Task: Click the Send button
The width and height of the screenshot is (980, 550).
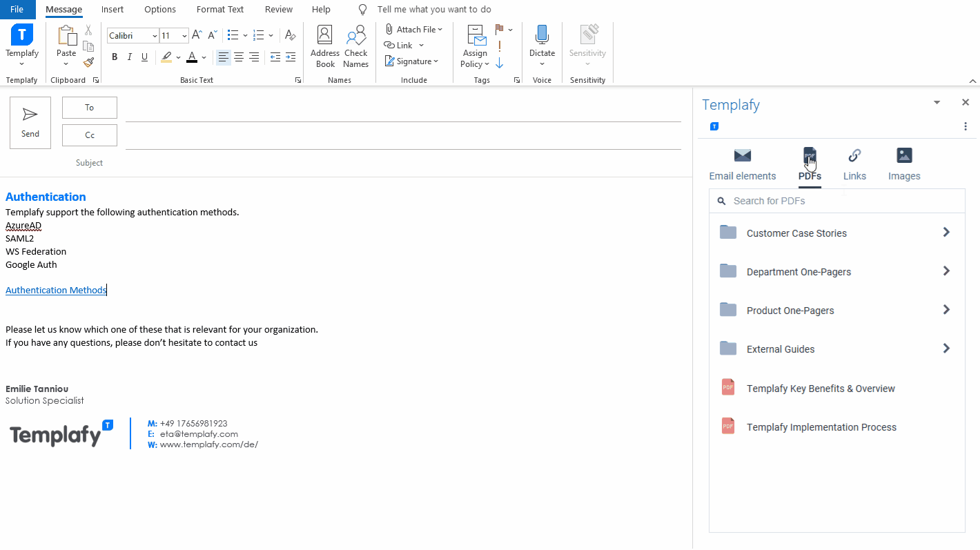Action: [x=30, y=122]
